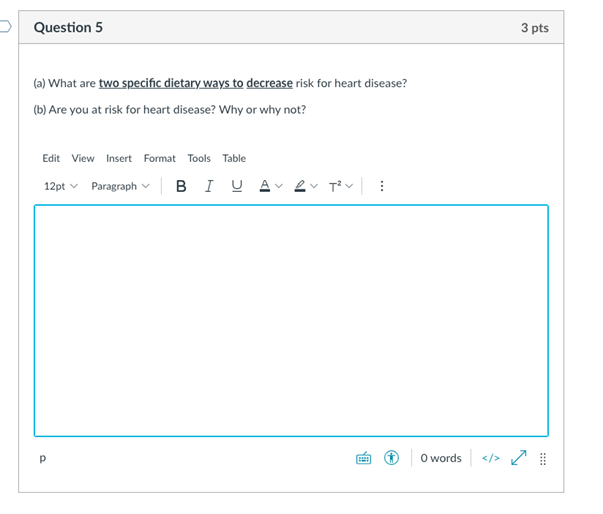Image resolution: width=603 pixels, height=514 pixels.
Task: Click inside the answer text area
Action: [291, 321]
